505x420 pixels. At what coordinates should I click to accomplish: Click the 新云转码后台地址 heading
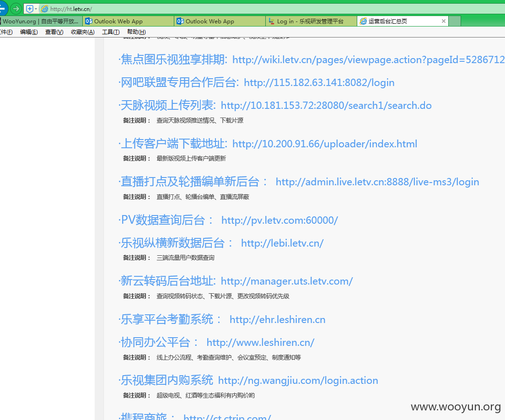[x=167, y=281]
